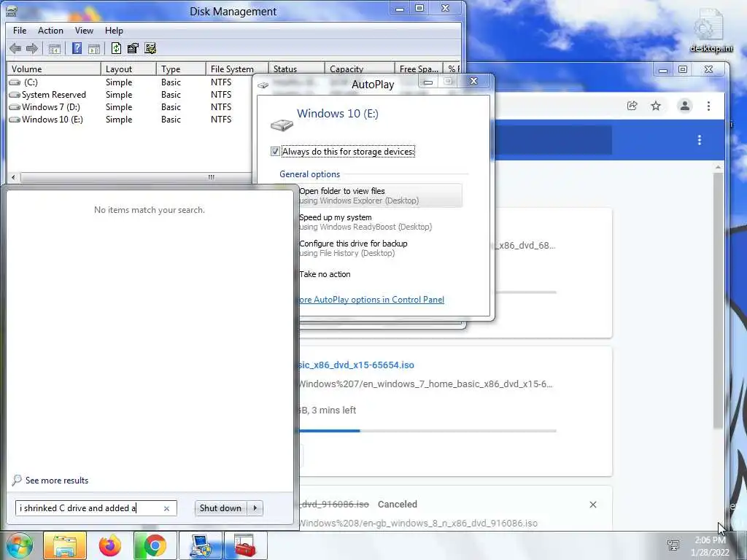This screenshot has width=747, height=560.
Task: Click the green Refresh toolbar icon
Action: pyautogui.click(x=116, y=48)
